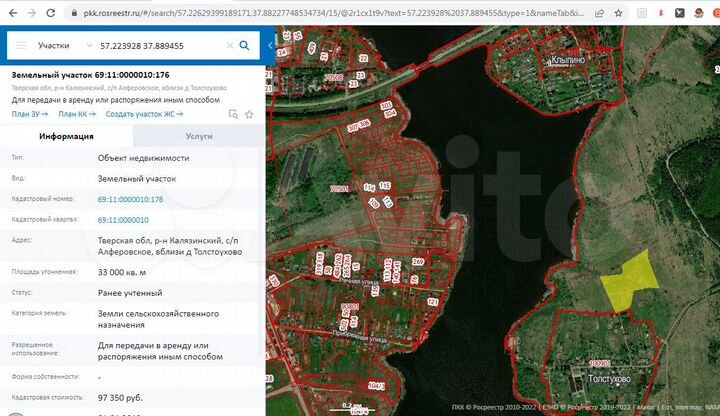Click Создать участок ЖС link
Image resolution: width=720 pixels, height=416 pixels.
coord(144,114)
